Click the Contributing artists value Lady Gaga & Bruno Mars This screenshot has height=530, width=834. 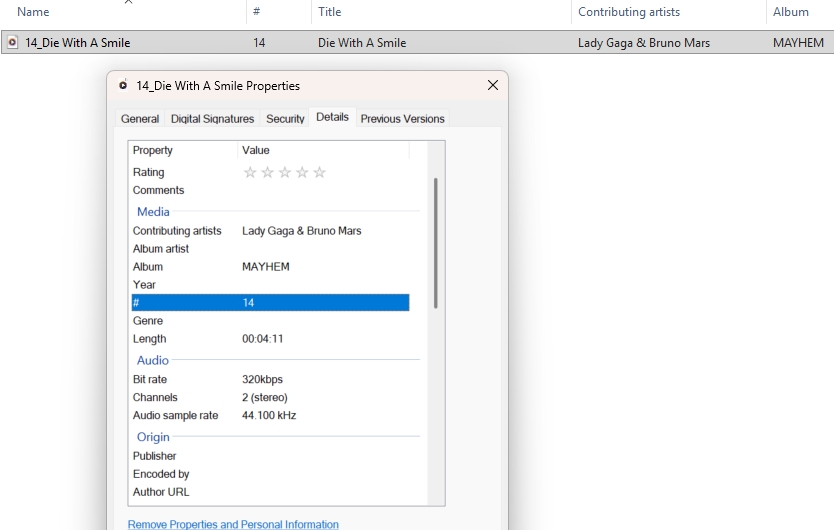coord(302,231)
